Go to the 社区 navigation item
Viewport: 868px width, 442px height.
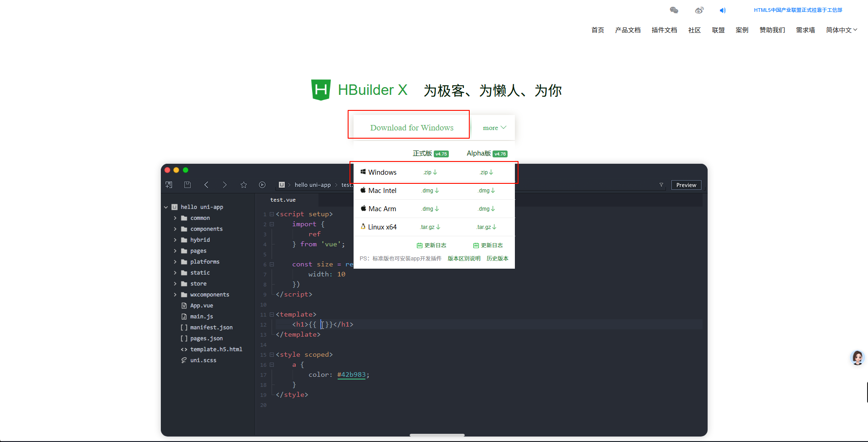point(694,30)
